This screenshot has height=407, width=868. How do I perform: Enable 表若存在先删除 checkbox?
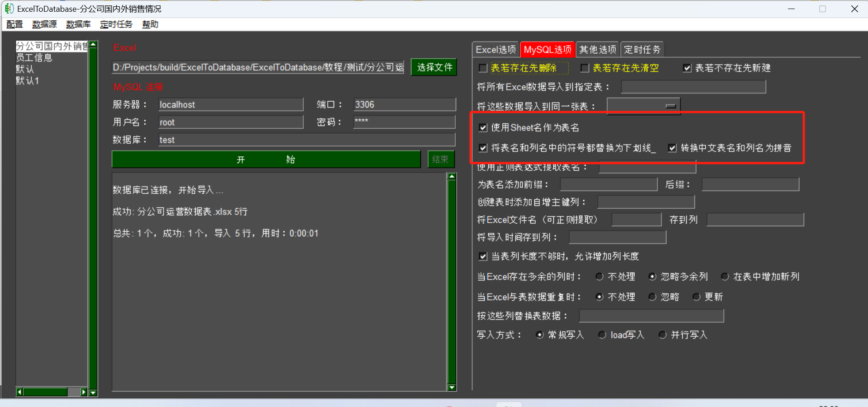click(x=483, y=68)
